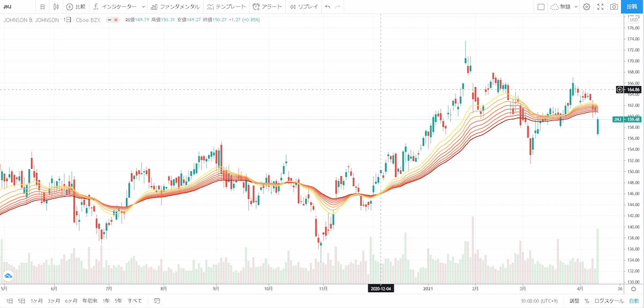
Task: Open the Templates (テンプレート) menu
Action: click(x=226, y=7)
